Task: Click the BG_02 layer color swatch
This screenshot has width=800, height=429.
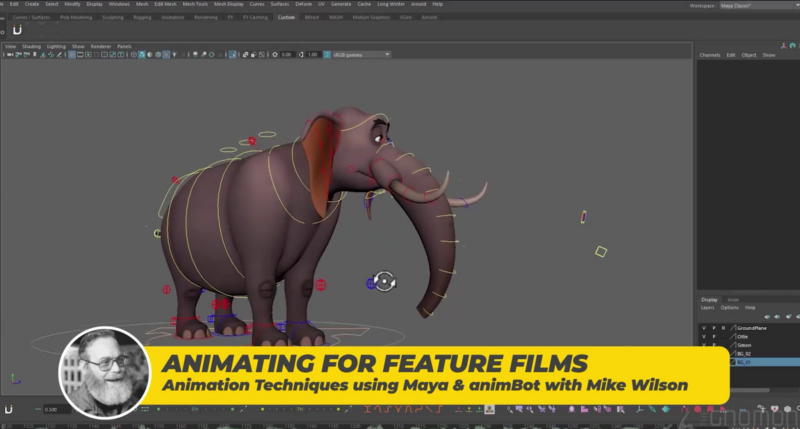Action: pyautogui.click(x=732, y=353)
